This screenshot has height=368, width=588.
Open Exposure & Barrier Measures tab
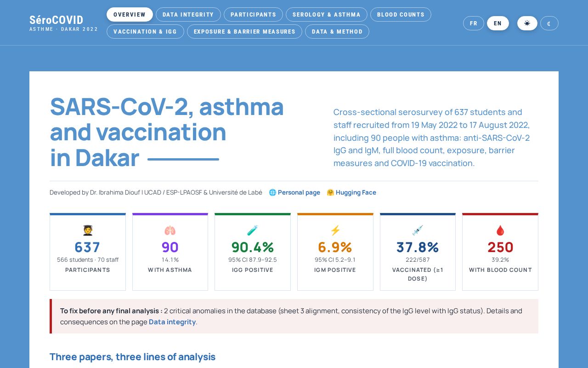(x=244, y=31)
